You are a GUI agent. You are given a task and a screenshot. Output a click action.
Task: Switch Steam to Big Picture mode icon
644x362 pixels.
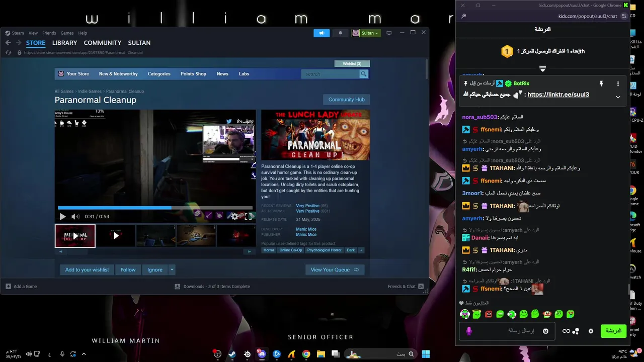tap(389, 33)
